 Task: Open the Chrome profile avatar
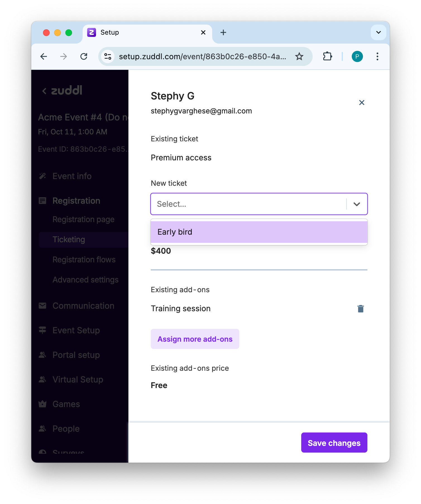click(357, 56)
